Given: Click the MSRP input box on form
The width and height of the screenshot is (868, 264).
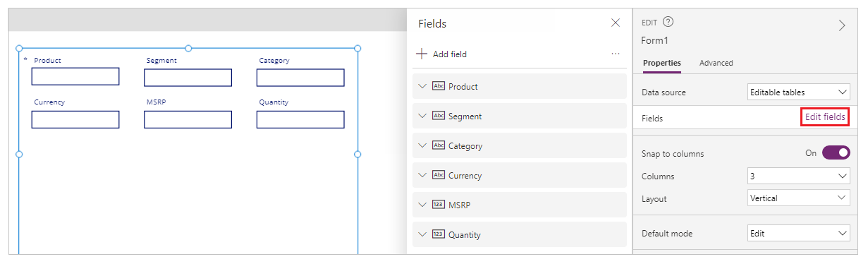Looking at the screenshot, I should click(x=188, y=119).
